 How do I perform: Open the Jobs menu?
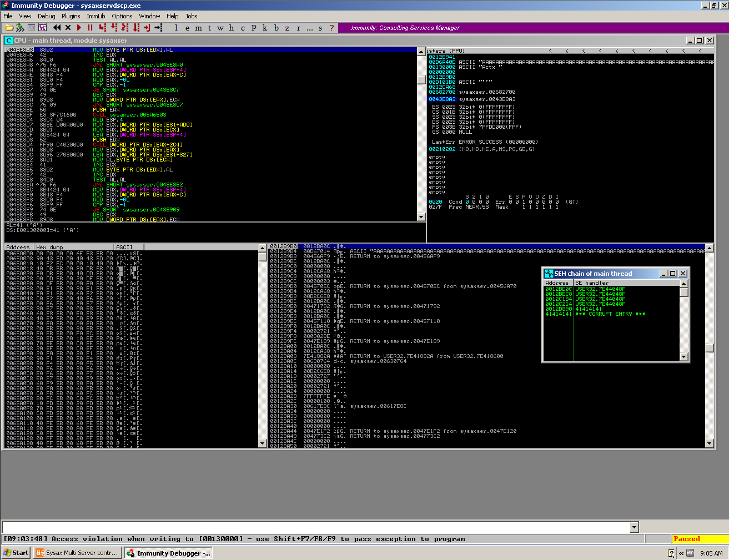click(x=191, y=16)
